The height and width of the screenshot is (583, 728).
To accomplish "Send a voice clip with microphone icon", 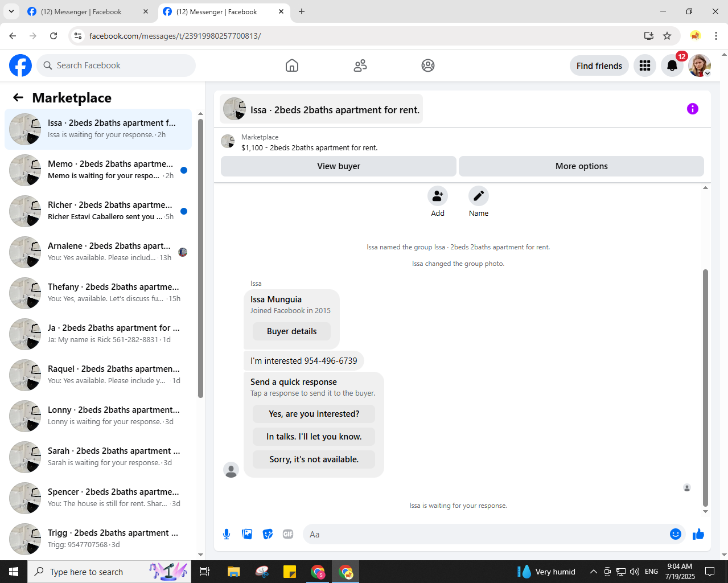I will 227,534.
